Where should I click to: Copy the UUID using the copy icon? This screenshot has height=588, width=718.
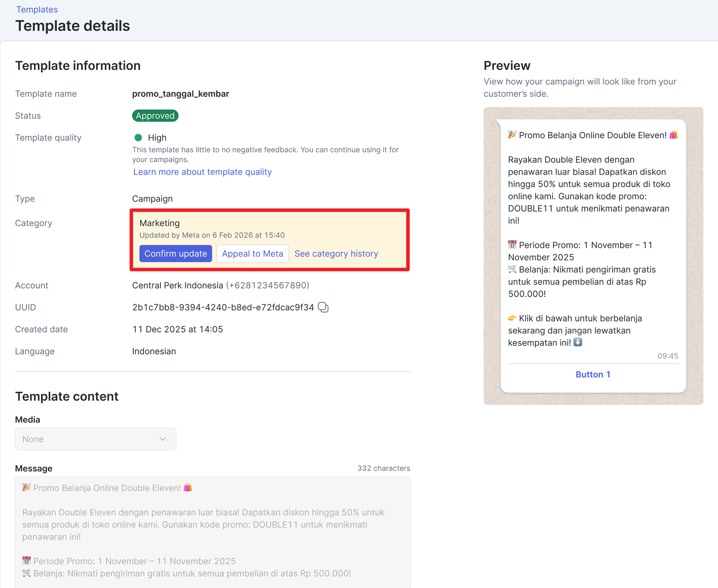tap(323, 307)
